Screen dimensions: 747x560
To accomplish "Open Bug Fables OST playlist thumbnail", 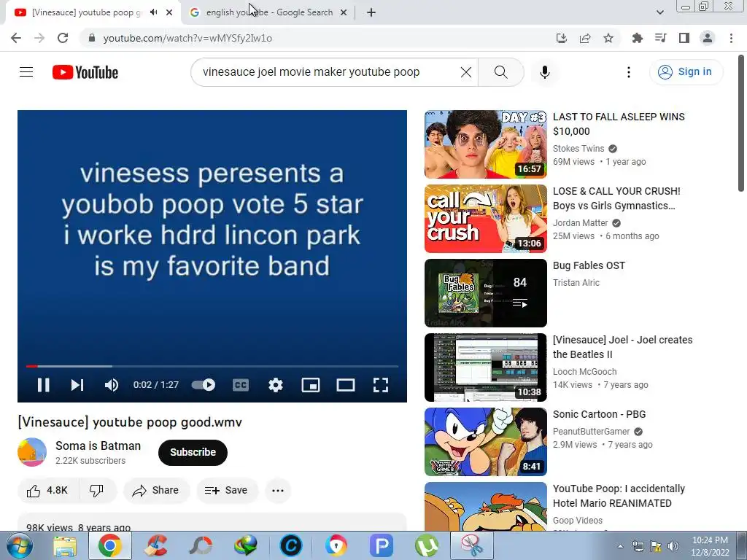I will pyautogui.click(x=485, y=293).
